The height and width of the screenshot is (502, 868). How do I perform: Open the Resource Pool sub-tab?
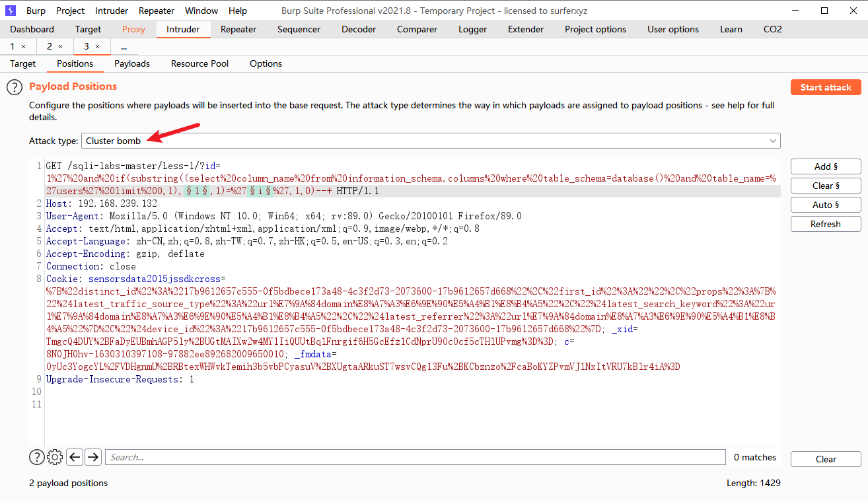click(200, 63)
